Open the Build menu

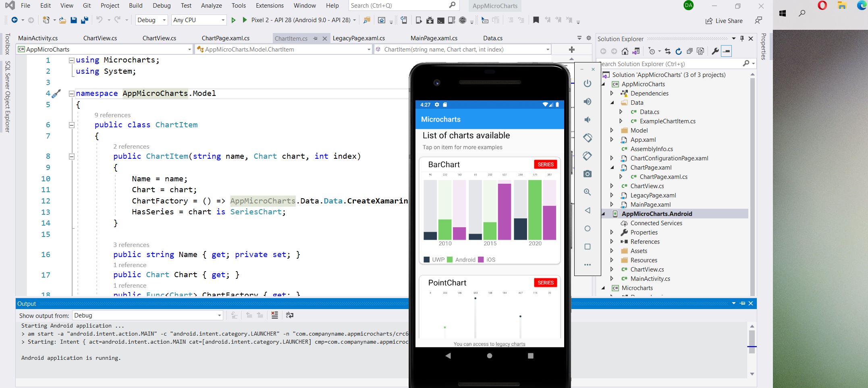coord(136,6)
